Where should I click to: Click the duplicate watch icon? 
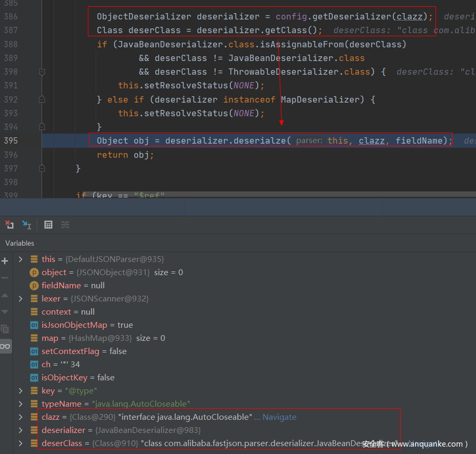tap(5, 329)
